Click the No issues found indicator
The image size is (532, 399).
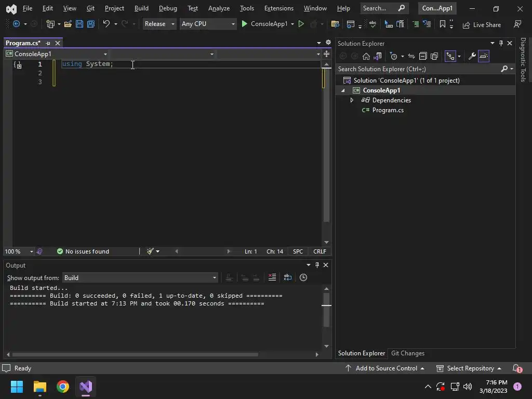coord(83,251)
